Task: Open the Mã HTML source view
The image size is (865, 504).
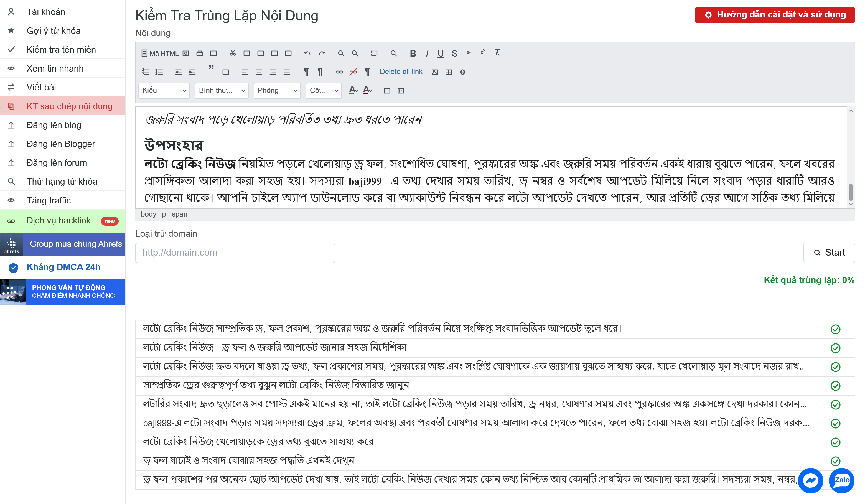Action: [160, 53]
